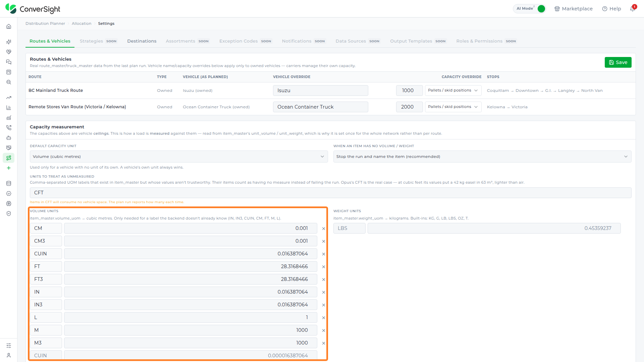
Task: Click the ConverSight logo
Action: (x=33, y=9)
